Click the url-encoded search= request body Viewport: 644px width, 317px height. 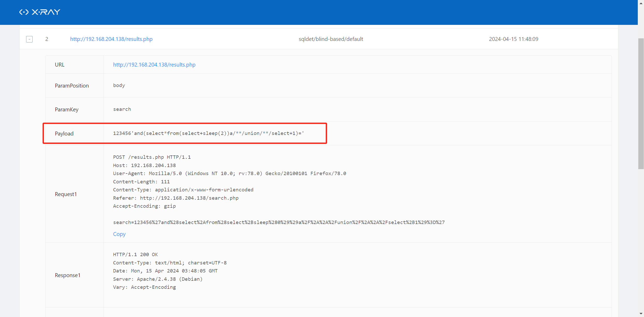279,222
